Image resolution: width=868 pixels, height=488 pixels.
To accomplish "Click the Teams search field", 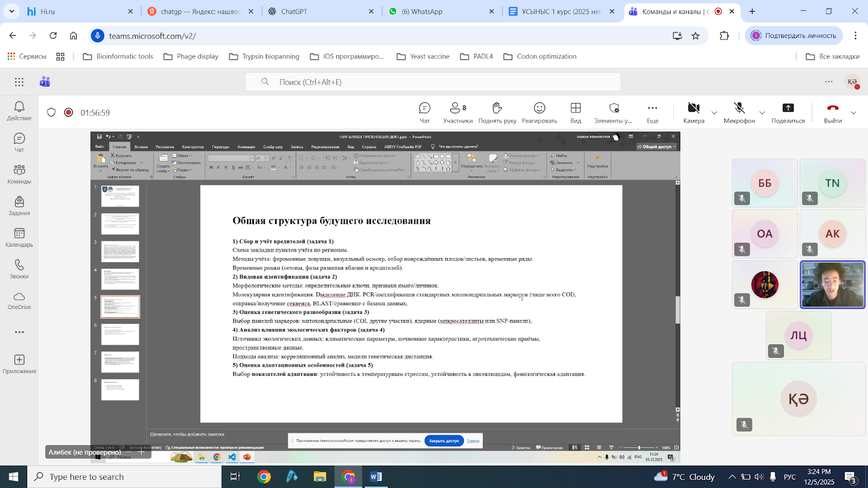I will coord(433,82).
